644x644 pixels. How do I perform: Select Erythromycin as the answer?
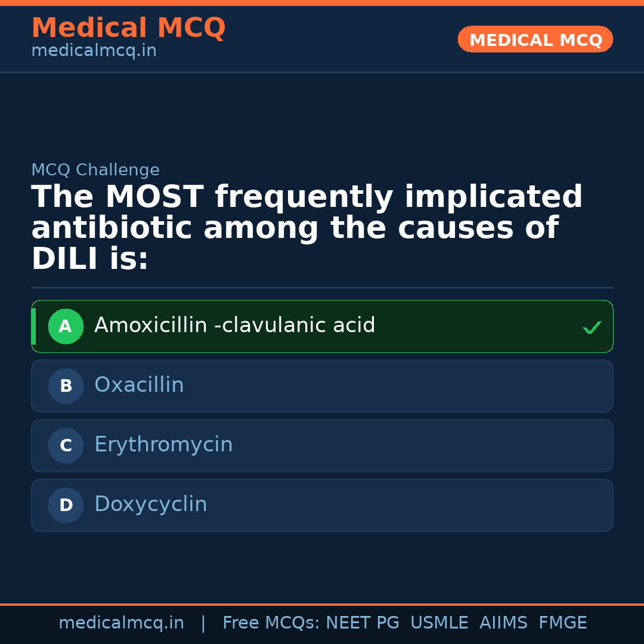(x=163, y=445)
